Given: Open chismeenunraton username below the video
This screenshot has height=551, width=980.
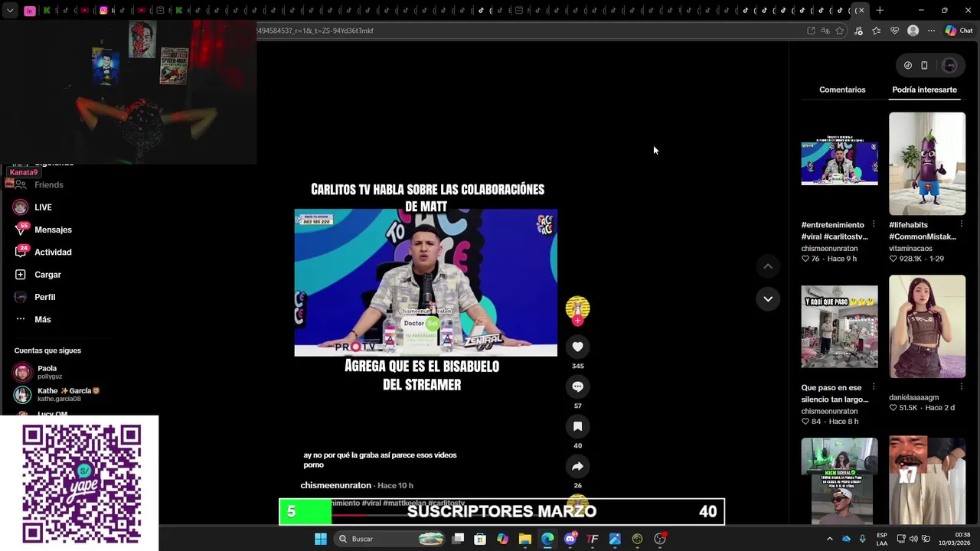Looking at the screenshot, I should tap(335, 485).
